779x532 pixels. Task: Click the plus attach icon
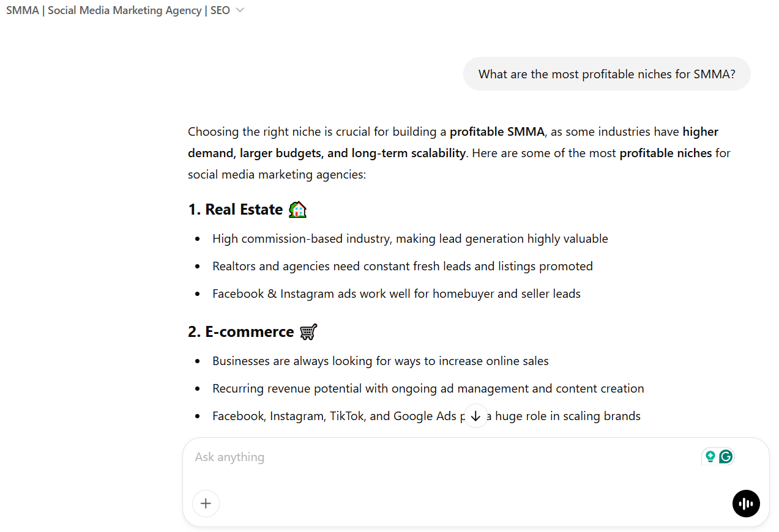(206, 504)
